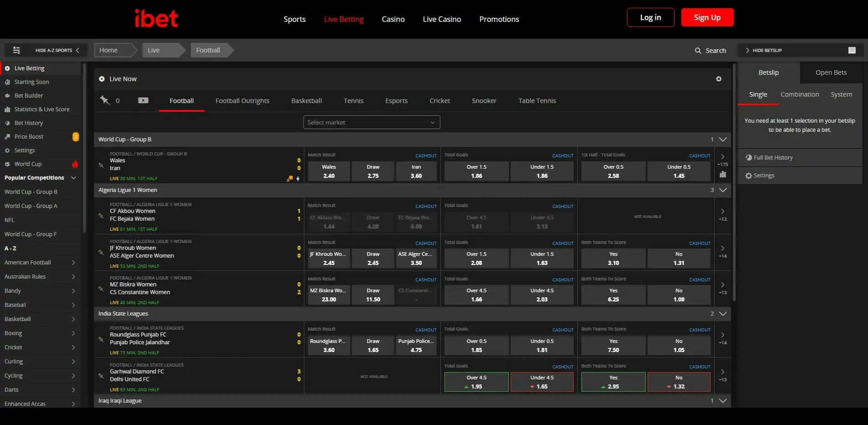Open the statistics chart icon for Wales vs Iran

[723, 175]
